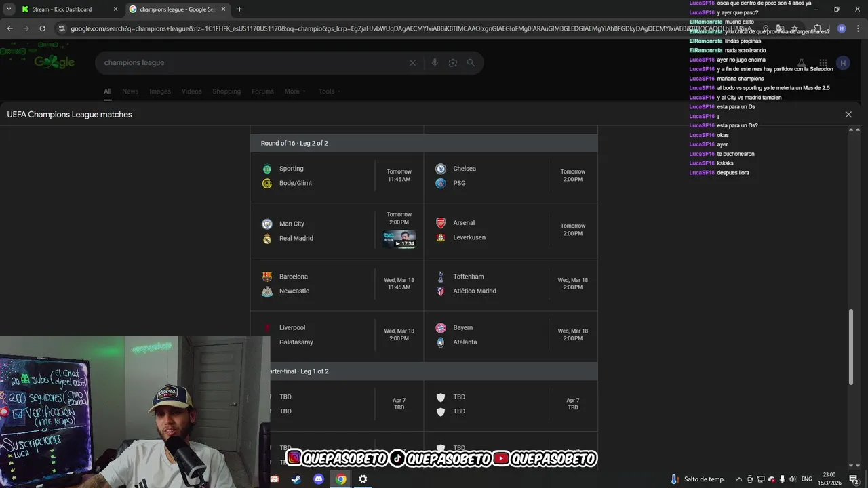The height and width of the screenshot is (488, 868).
Task: Open the Arsenal vs Leverkusen match
Action: click(511, 231)
